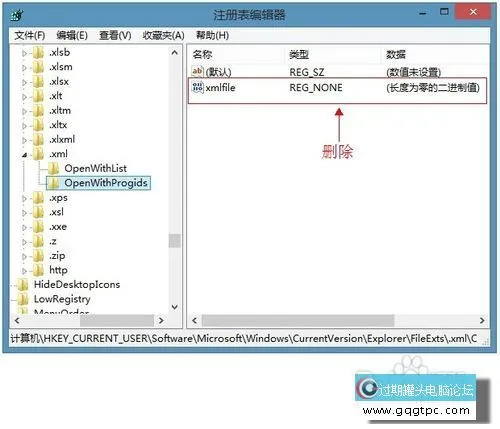Select the .xps folder icon

tap(38, 198)
